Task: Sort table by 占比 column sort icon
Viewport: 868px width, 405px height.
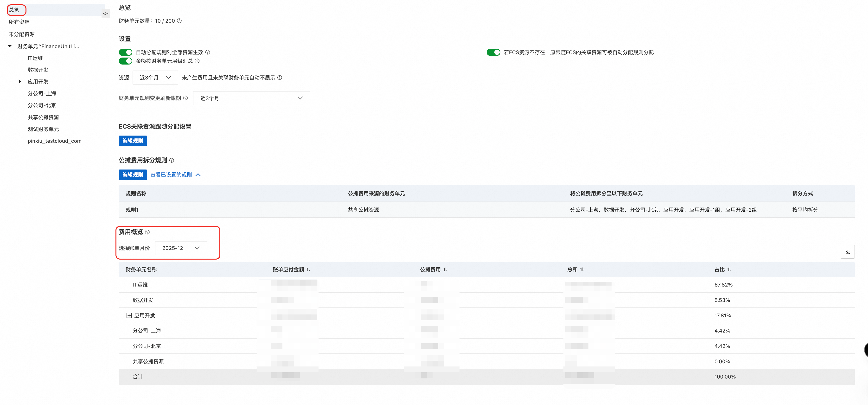Action: tap(729, 269)
